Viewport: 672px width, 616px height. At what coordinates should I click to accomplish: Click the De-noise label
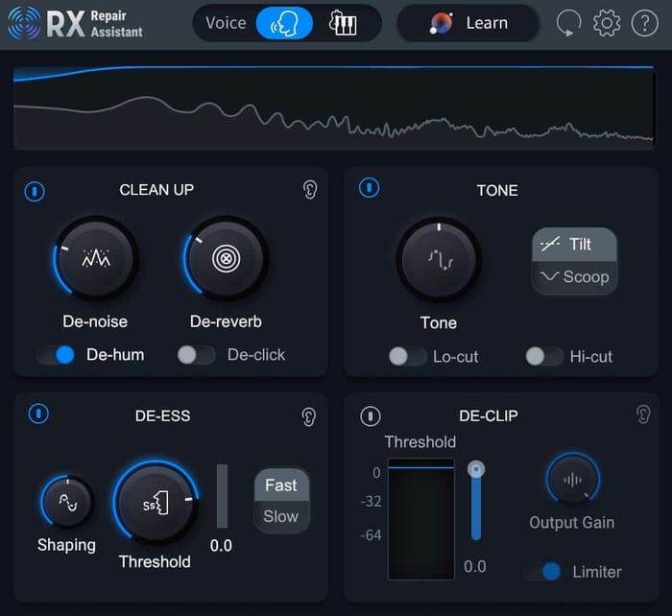coord(95,321)
